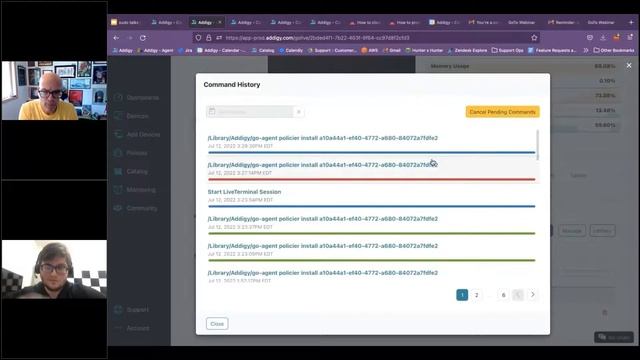Open Account in the Addigy sidebar

[x=138, y=328]
